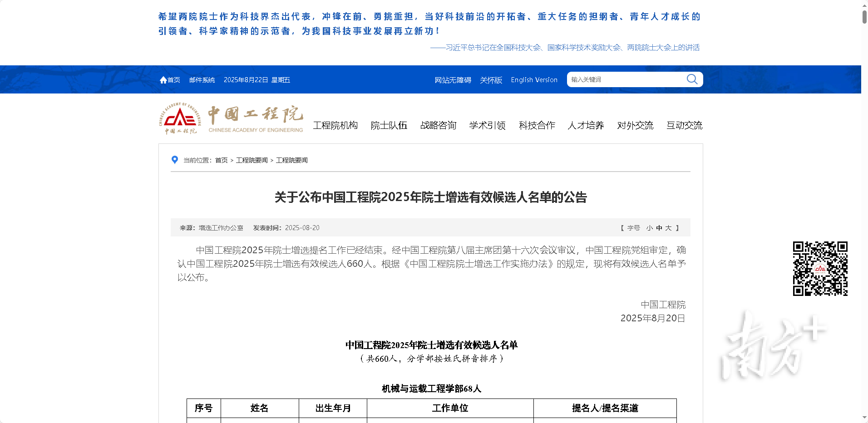Select large font size 大
Screen dimensions: 868x423
[668, 228]
